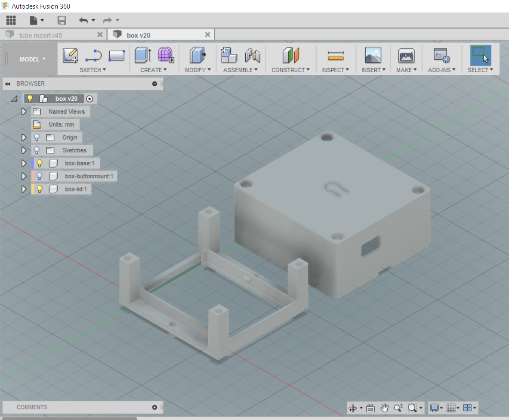Open the MODEL workspace dropdown
This screenshot has width=509, height=420.
(x=32, y=59)
